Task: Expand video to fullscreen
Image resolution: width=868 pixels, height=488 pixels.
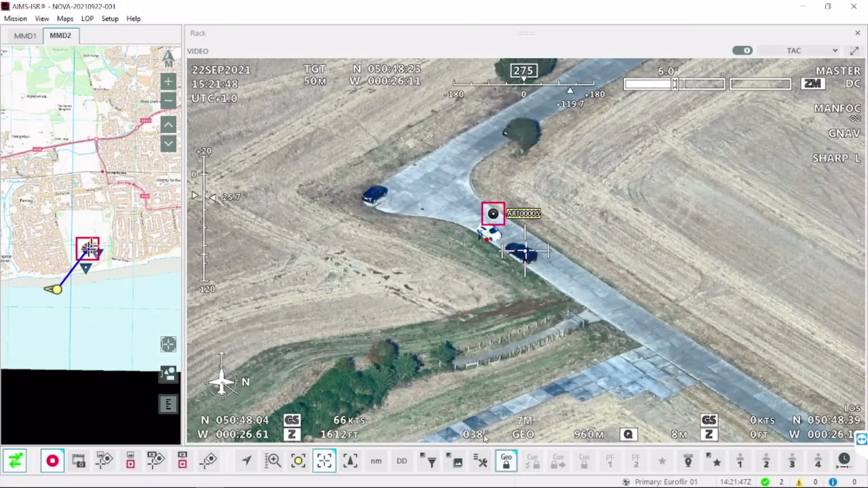Action: coord(854,51)
